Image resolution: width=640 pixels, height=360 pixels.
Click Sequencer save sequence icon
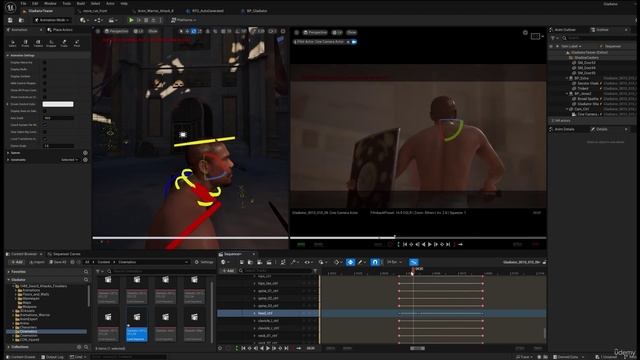[242, 262]
